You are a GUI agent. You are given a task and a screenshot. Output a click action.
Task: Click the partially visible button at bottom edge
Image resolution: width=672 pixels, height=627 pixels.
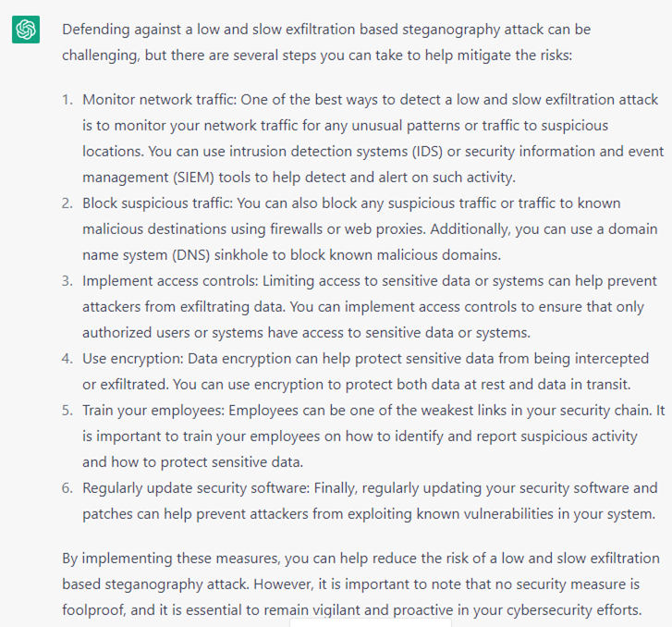click(370, 622)
